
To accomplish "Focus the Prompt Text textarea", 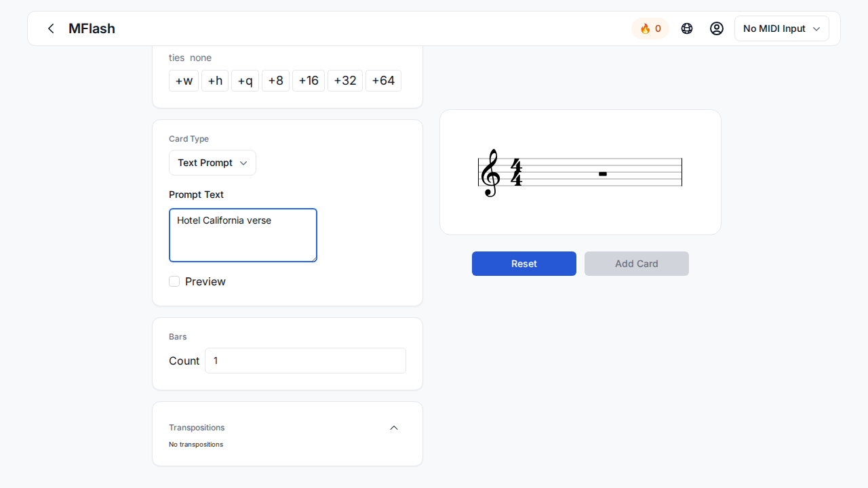I will click(x=243, y=235).
